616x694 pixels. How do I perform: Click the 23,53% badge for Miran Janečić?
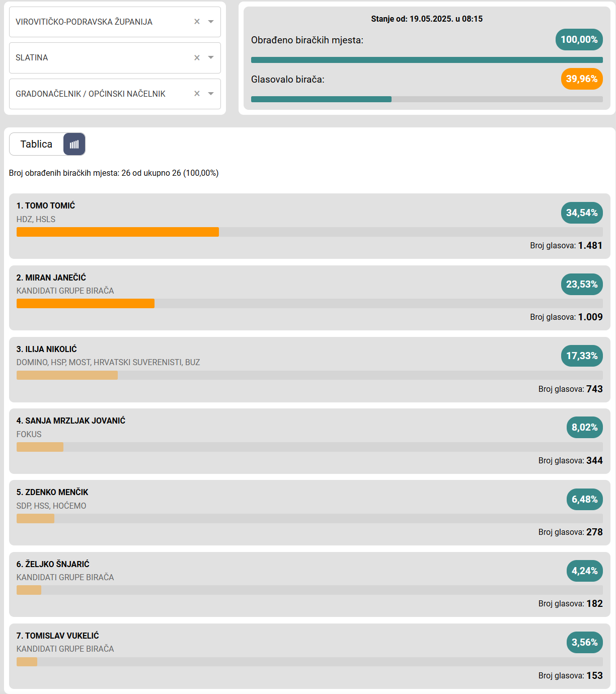(582, 284)
